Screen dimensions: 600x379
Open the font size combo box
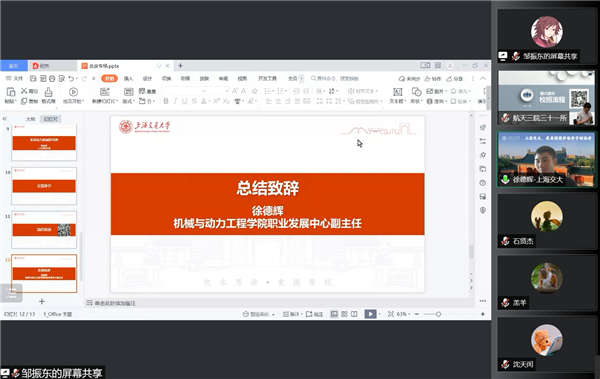pyautogui.click(x=218, y=91)
